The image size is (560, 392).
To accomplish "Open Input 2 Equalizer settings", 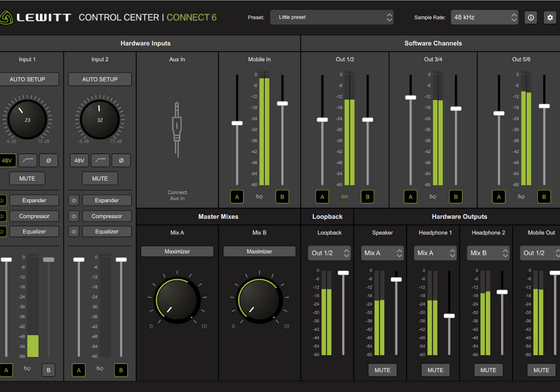I will [107, 231].
